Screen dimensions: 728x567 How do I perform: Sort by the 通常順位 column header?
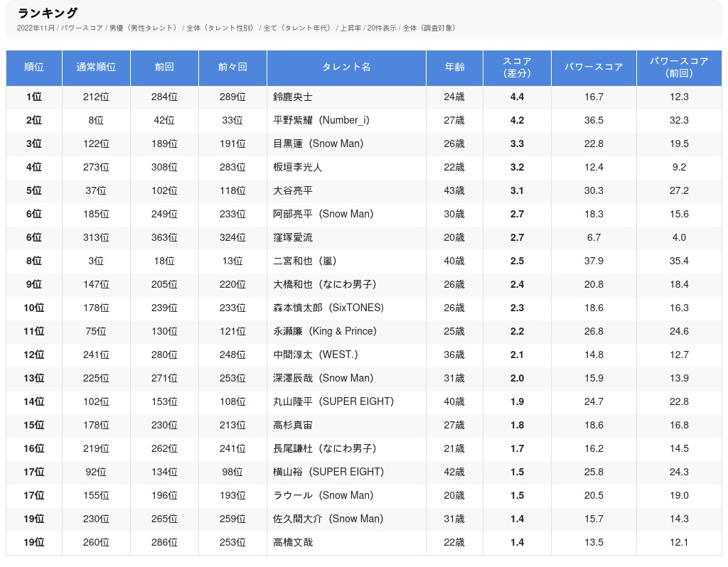coord(96,67)
